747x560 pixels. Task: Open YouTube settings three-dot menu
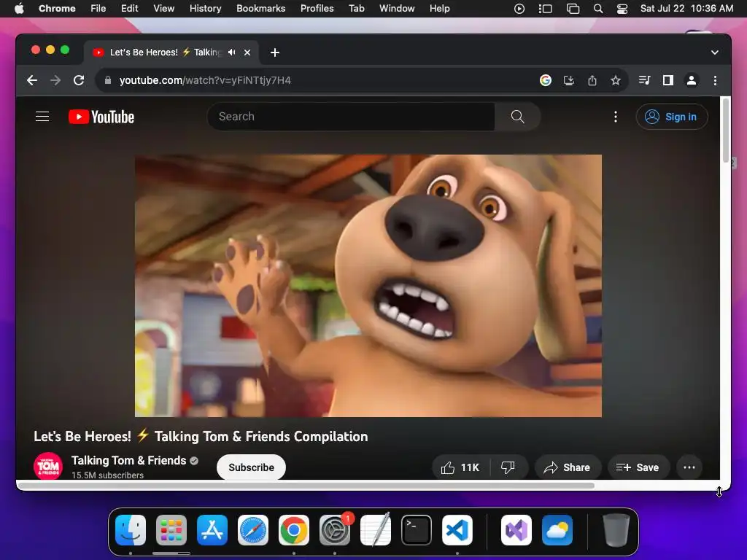pos(616,117)
